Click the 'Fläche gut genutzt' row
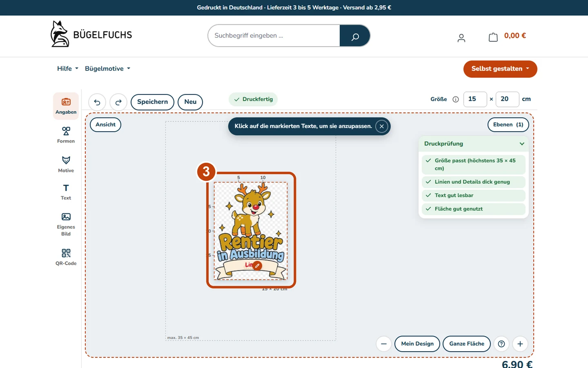 (x=474, y=209)
